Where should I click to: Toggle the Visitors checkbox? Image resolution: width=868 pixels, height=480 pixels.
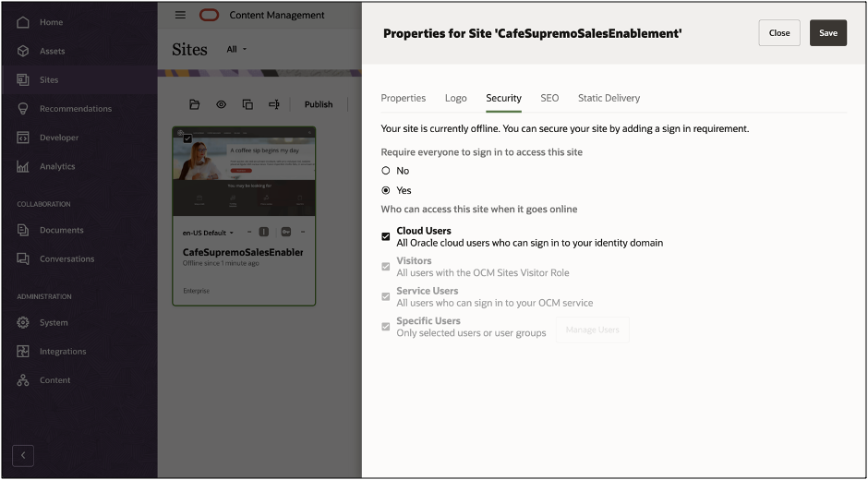pos(386,266)
